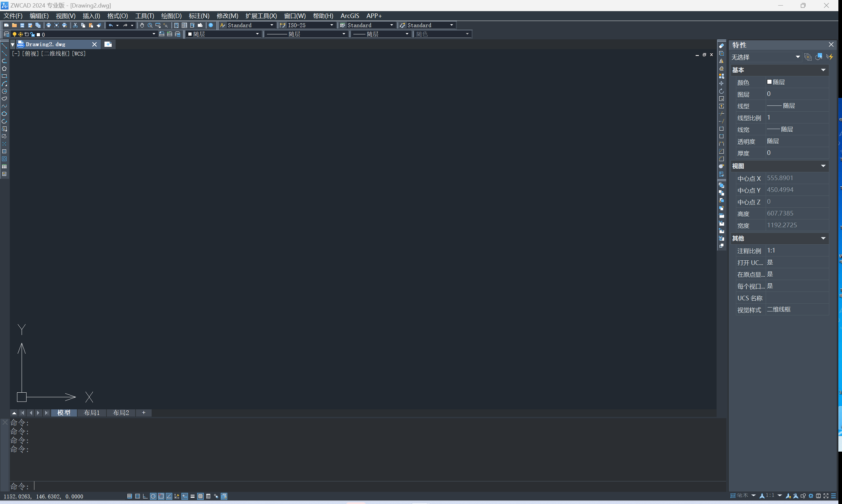The image size is (842, 504).
Task: Select the Erase tool in modify toolbar
Action: pyautogui.click(x=721, y=46)
